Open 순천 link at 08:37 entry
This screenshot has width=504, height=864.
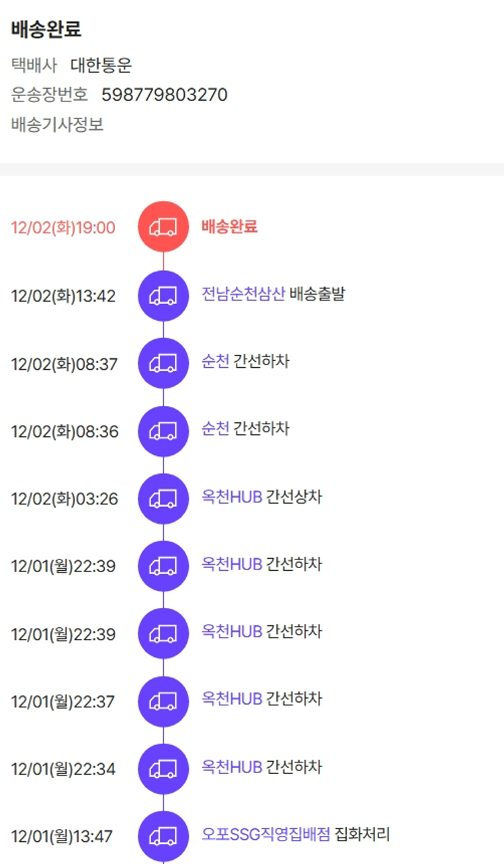(x=215, y=362)
